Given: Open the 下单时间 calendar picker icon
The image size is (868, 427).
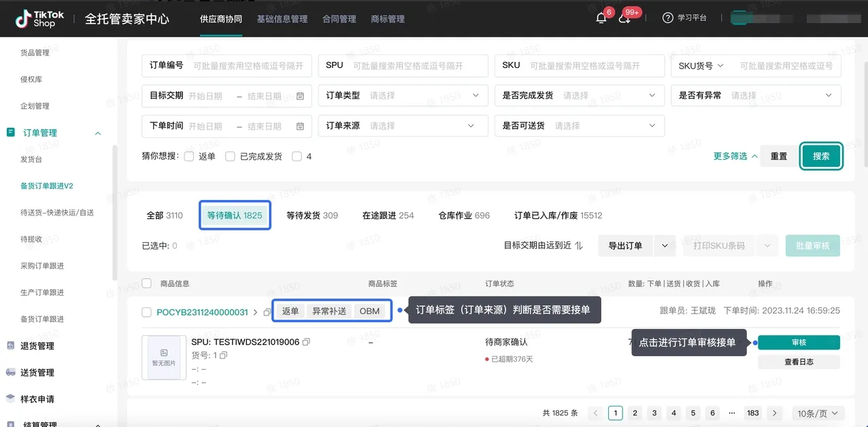Looking at the screenshot, I should (300, 126).
